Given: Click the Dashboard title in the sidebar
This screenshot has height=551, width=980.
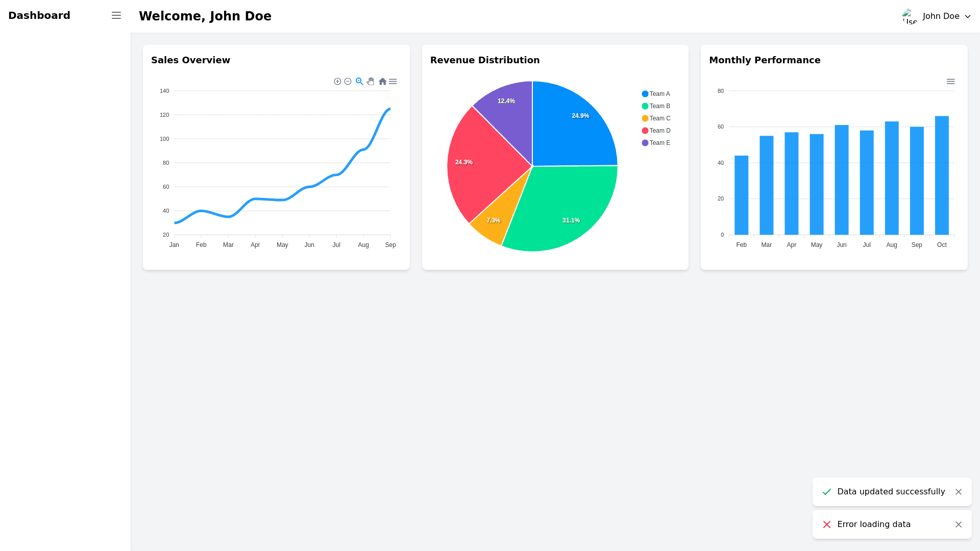Looking at the screenshot, I should pos(39,16).
